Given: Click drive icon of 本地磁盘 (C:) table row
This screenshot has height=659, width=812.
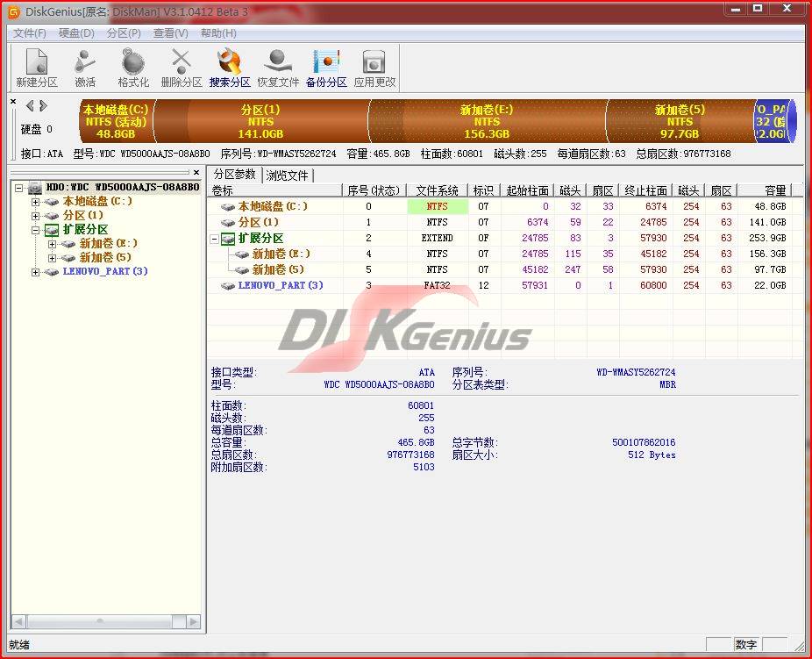Looking at the screenshot, I should (228, 207).
